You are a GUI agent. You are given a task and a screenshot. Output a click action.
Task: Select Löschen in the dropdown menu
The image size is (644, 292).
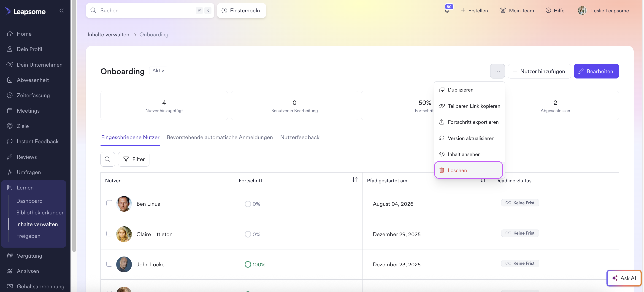click(468, 170)
